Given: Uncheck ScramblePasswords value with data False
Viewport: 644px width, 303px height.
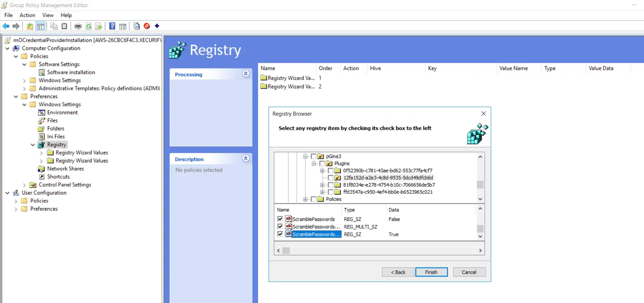Looking at the screenshot, I should click(280, 219).
